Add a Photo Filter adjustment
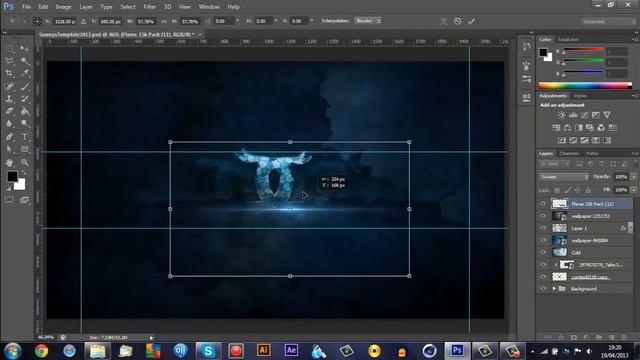This screenshot has width=640, height=360. (590, 128)
